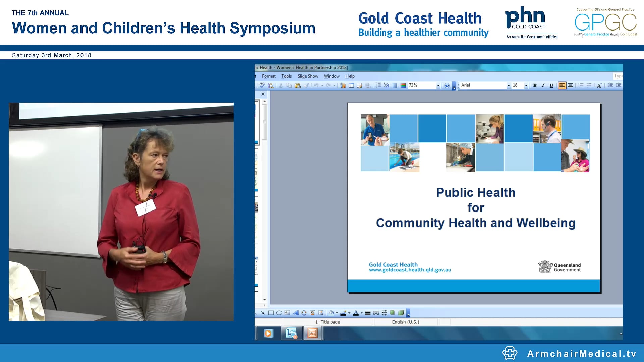This screenshot has width=644, height=362.
Task: Open the Insert Chart tool
Action: pyautogui.click(x=343, y=86)
